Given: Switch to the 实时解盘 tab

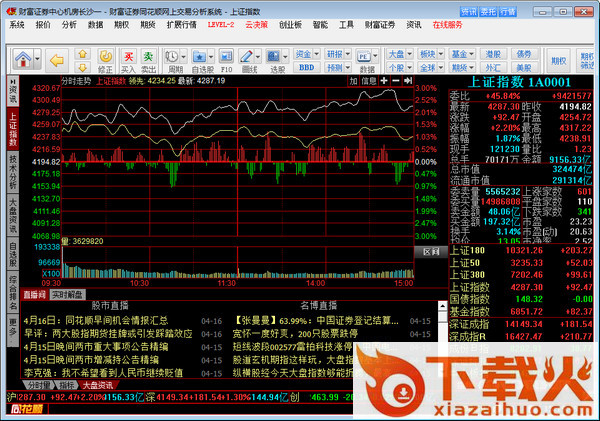Looking at the screenshot, I should (67, 294).
